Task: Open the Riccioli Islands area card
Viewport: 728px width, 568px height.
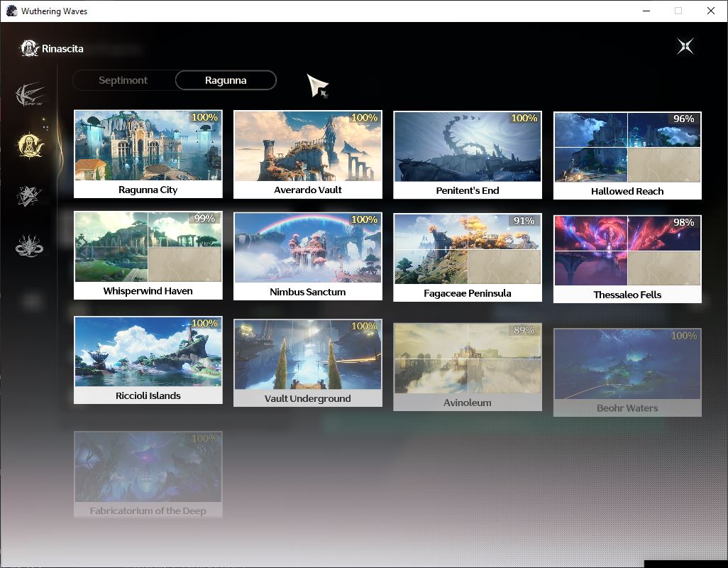Action: [x=148, y=360]
